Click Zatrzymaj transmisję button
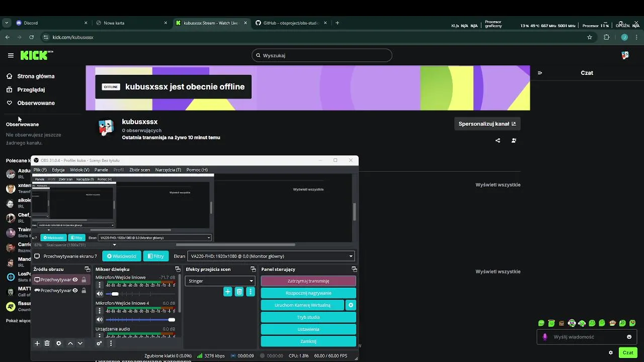644x362 pixels. tap(308, 281)
